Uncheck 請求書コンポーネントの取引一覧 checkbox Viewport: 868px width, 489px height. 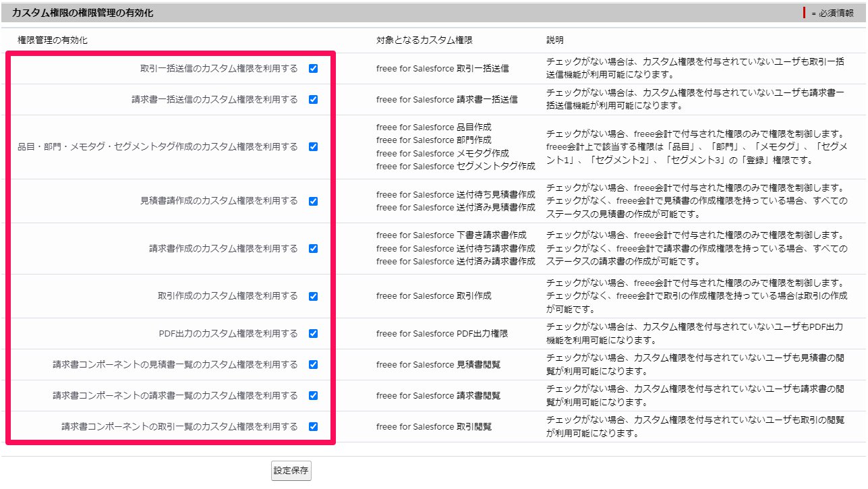click(x=313, y=426)
